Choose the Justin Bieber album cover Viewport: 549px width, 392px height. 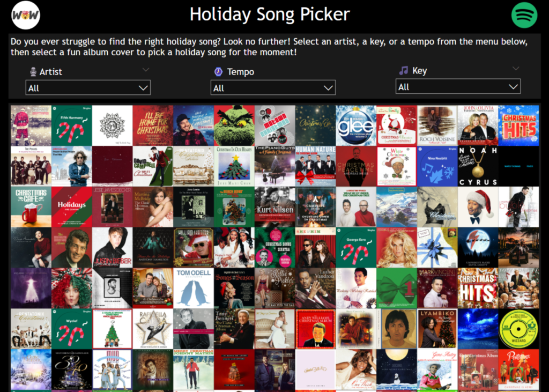pyautogui.click(x=113, y=247)
